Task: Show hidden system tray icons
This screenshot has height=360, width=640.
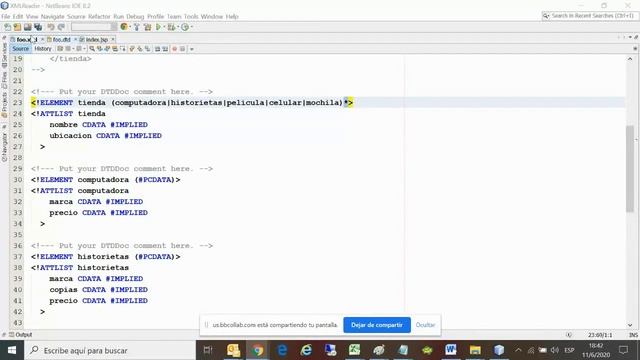Action: [x=518, y=350]
